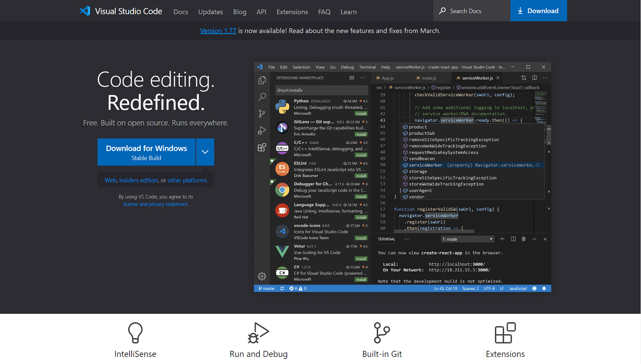Open the Version 1.77 link

click(x=218, y=30)
